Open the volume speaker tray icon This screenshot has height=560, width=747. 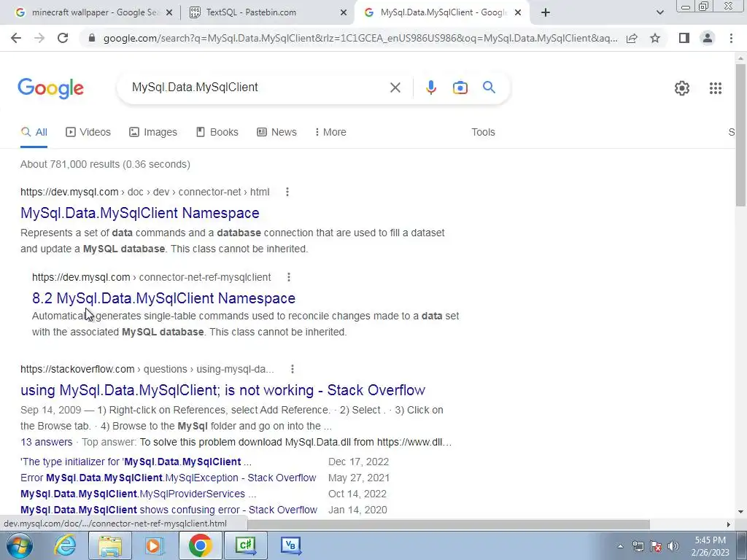click(x=673, y=546)
